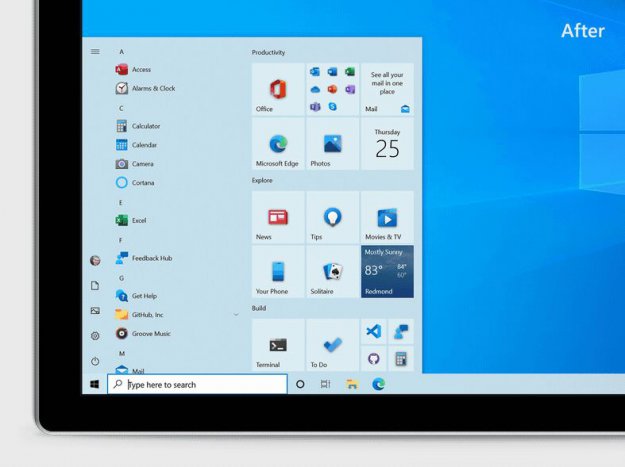Click the letter C section header

point(121,108)
